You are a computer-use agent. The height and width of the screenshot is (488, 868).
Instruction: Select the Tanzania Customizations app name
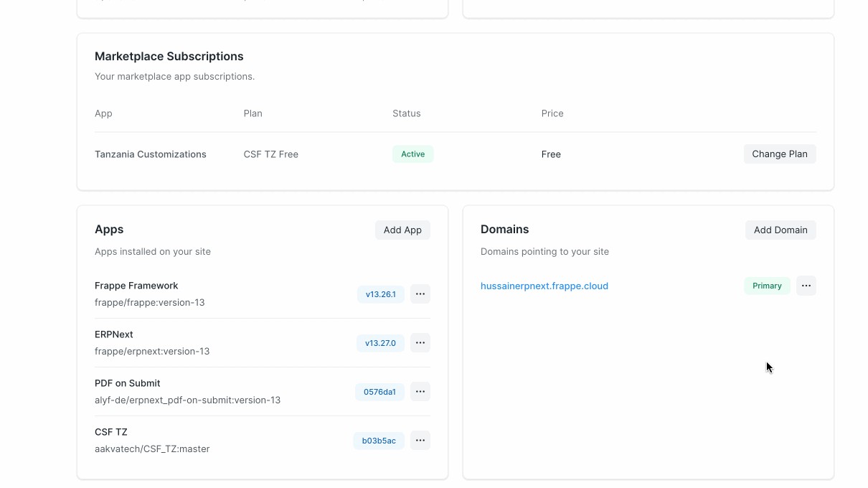(151, 154)
